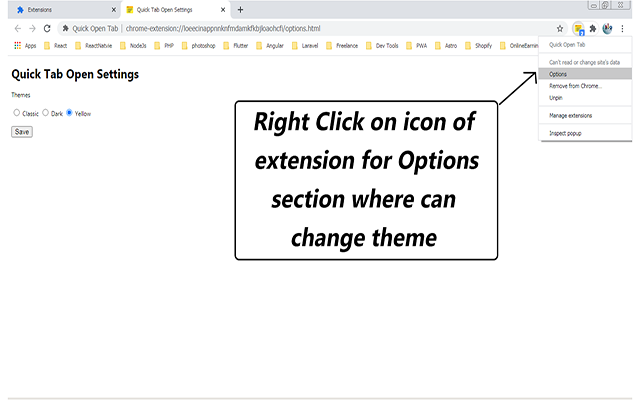Open the Astro bookmark folder
This screenshot has height=400, width=640.
pos(446,46)
